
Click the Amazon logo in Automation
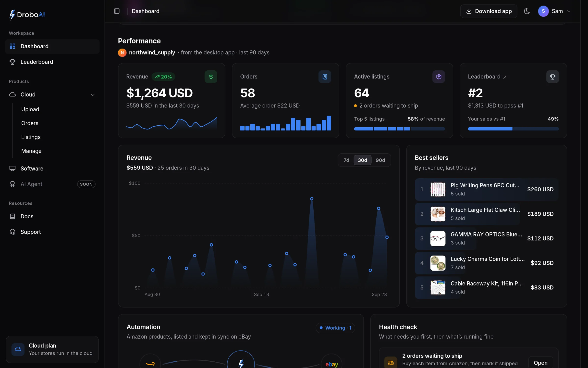[x=150, y=363]
